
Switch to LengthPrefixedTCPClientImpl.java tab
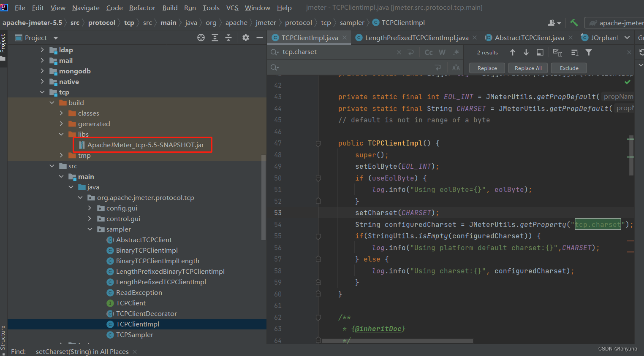click(x=416, y=38)
